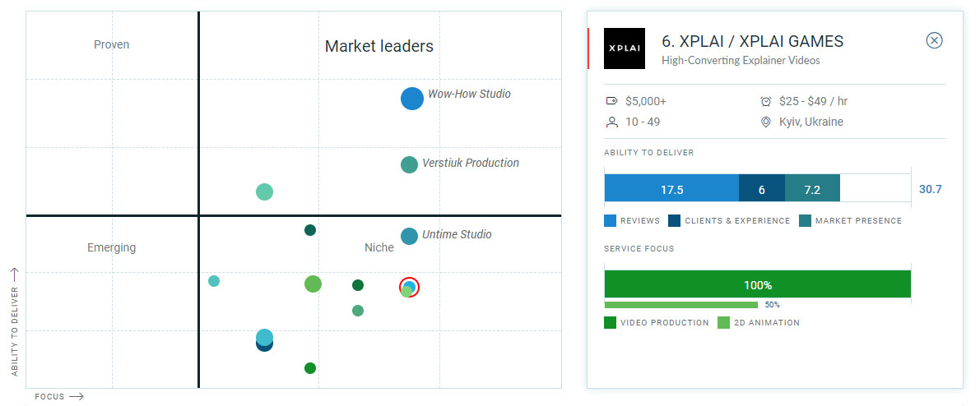Click the alarm clock hourly rate icon

point(765,101)
